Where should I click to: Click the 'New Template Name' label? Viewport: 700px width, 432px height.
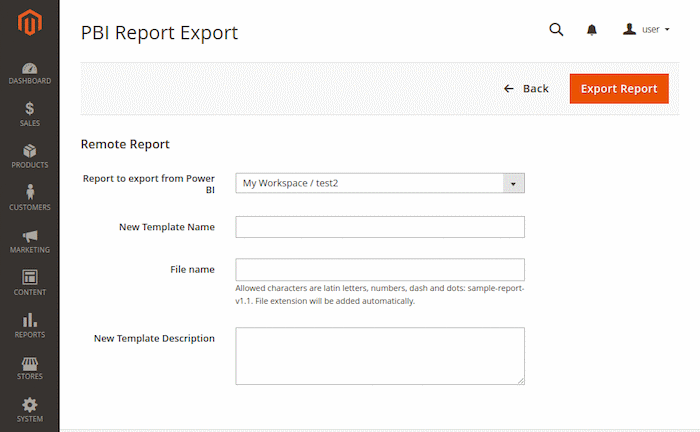[167, 227]
